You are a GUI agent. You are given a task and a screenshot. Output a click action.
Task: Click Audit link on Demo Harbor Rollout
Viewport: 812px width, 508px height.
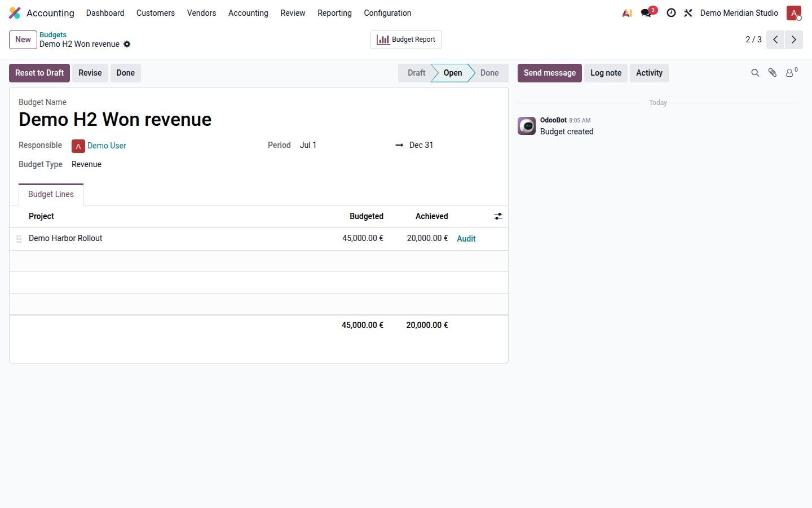(466, 239)
